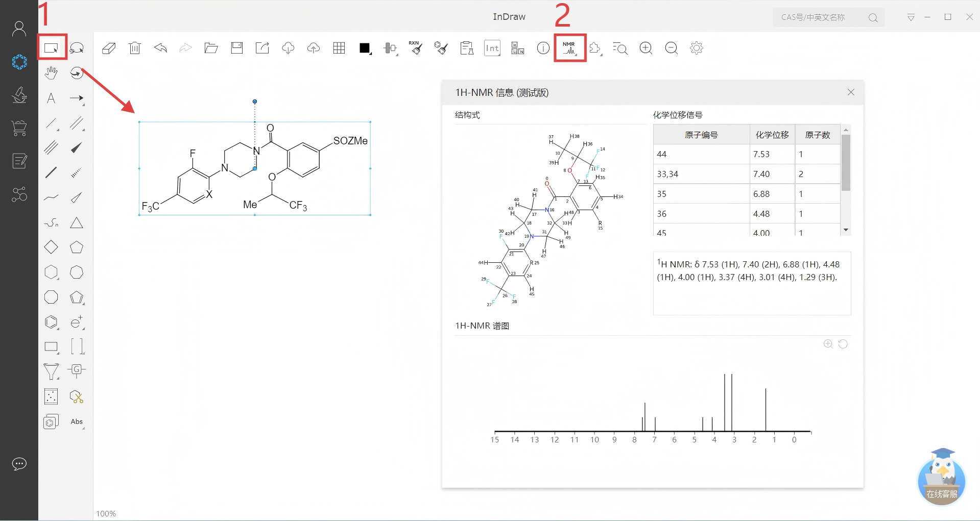The height and width of the screenshot is (521, 980).
Task: Toggle the grid display icon
Action: 339,48
